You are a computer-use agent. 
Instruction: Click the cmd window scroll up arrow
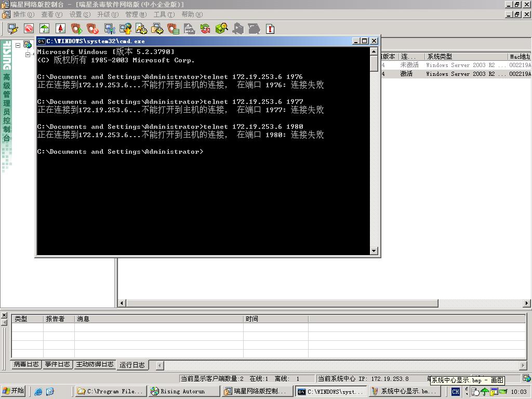(374, 52)
